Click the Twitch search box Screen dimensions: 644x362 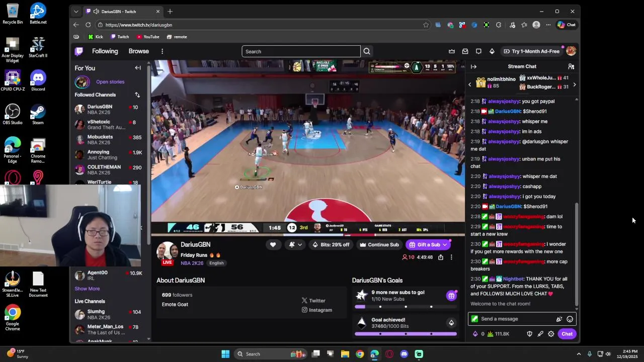pos(301,51)
